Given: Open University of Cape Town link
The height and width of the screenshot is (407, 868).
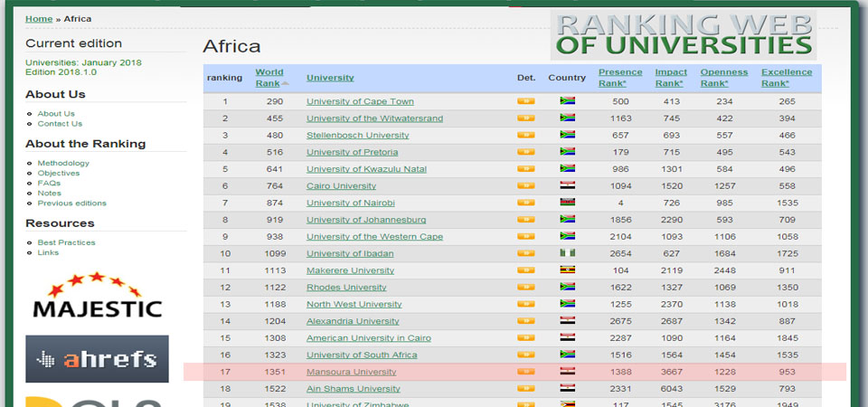Looking at the screenshot, I should point(360,101).
